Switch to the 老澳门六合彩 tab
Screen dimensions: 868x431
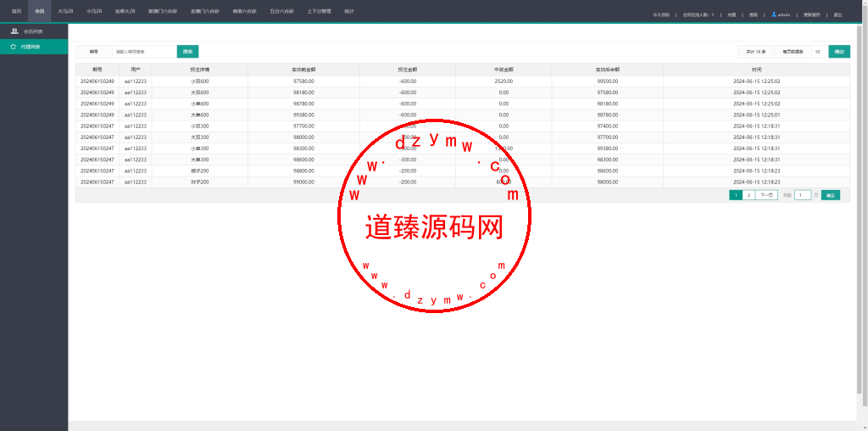tap(205, 11)
